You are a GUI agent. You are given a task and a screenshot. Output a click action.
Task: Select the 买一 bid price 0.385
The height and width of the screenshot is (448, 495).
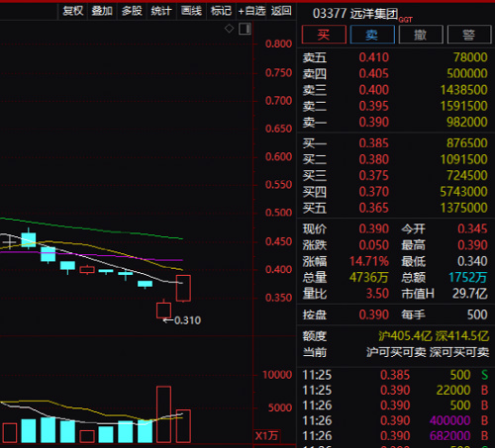click(x=374, y=143)
